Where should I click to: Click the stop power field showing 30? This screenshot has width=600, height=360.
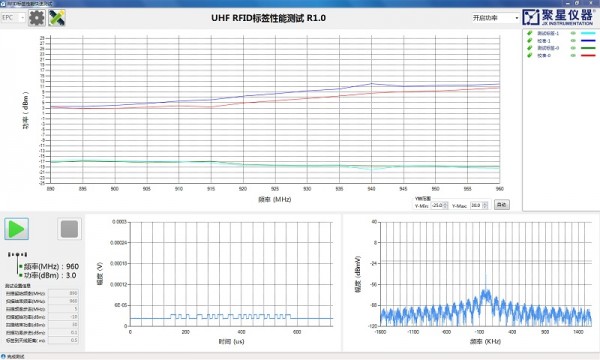[64, 324]
